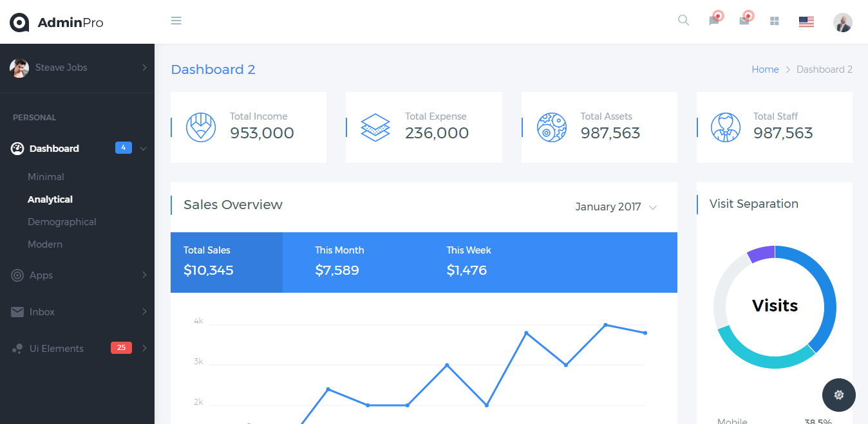Open the user avatar in top bar
This screenshot has width=868, height=424.
coord(843,23)
